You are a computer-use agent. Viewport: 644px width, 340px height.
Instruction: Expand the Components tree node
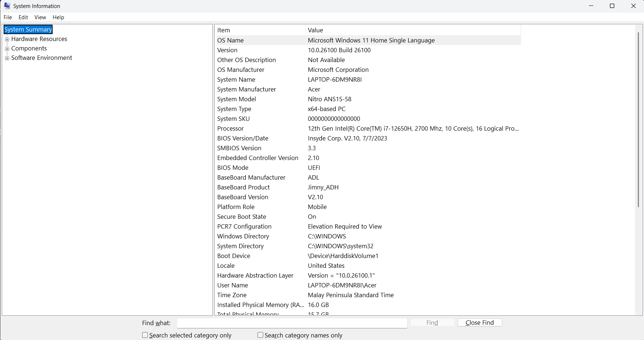[7, 49]
